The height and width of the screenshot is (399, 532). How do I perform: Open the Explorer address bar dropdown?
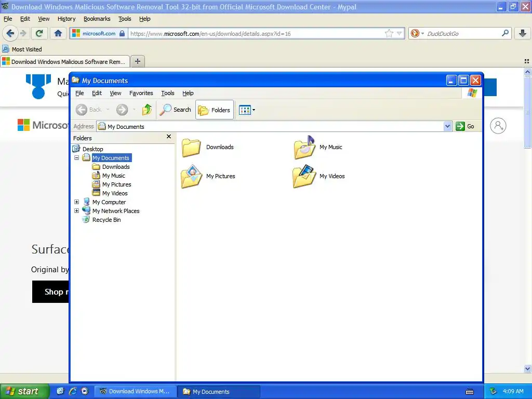point(447,126)
